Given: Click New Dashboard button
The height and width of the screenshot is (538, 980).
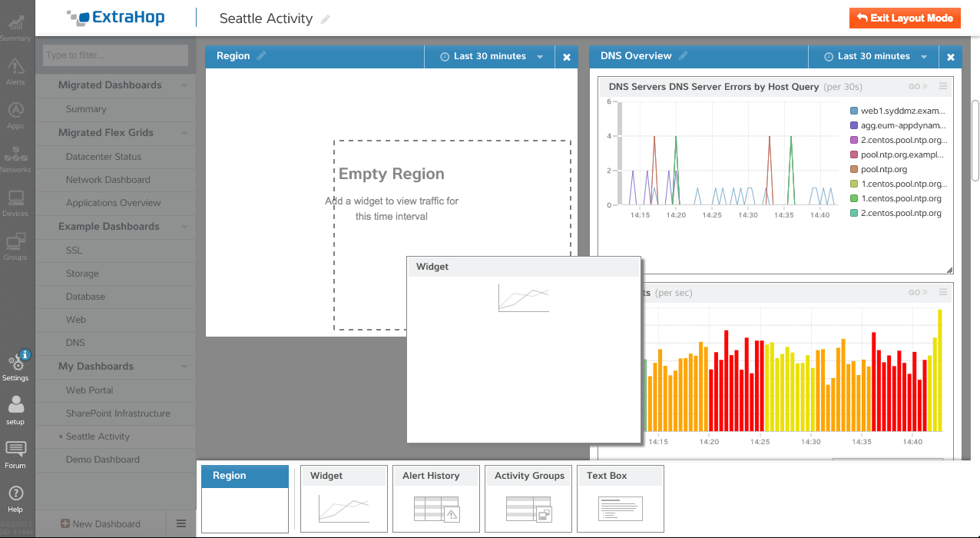Looking at the screenshot, I should (101, 524).
